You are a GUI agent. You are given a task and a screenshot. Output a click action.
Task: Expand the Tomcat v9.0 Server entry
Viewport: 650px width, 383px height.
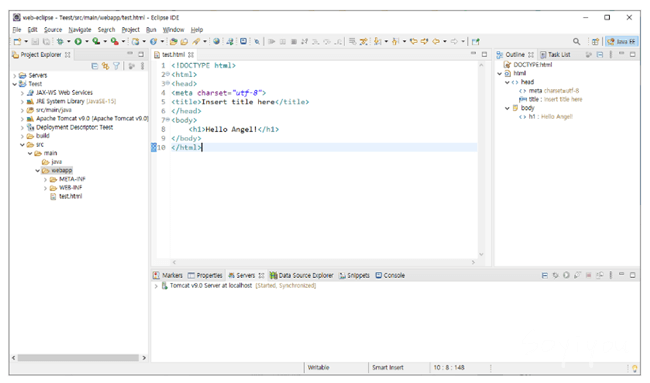(156, 286)
